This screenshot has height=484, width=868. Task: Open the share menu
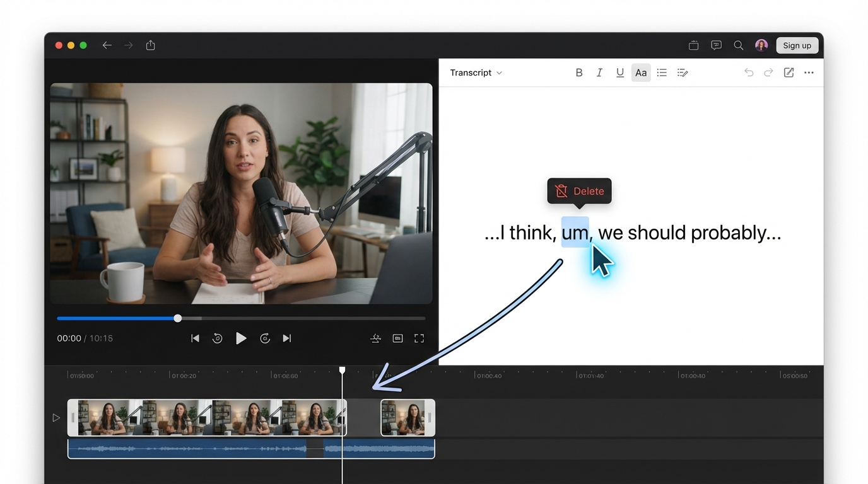tap(150, 45)
